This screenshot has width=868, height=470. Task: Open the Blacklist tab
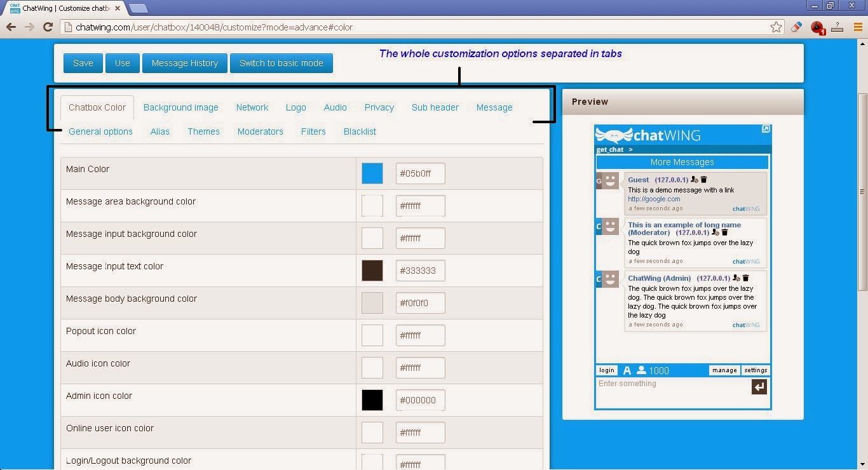[360, 131]
